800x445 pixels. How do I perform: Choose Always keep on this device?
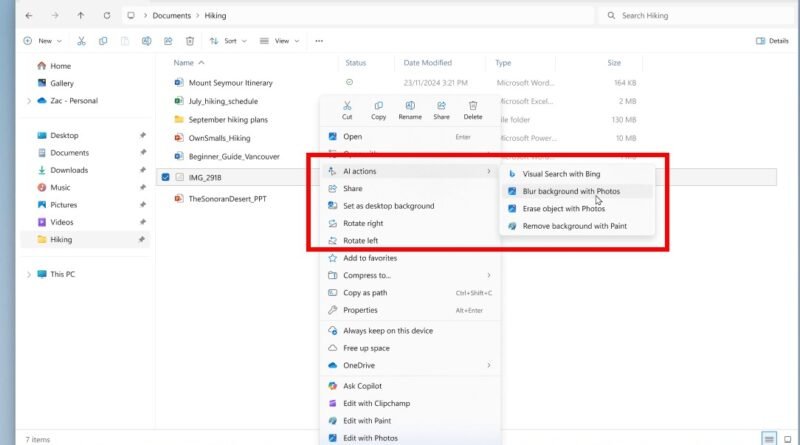(x=410, y=331)
